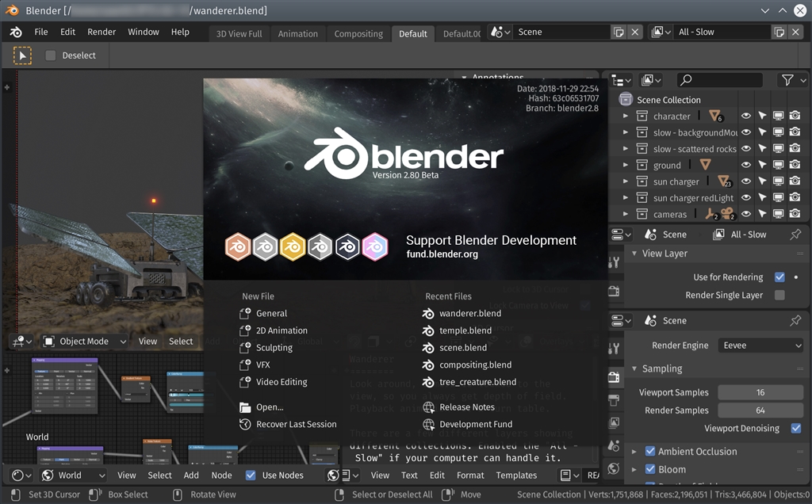Screen dimensions: 812x504
Task: Click the node editor type sphere icon
Action: [21, 475]
